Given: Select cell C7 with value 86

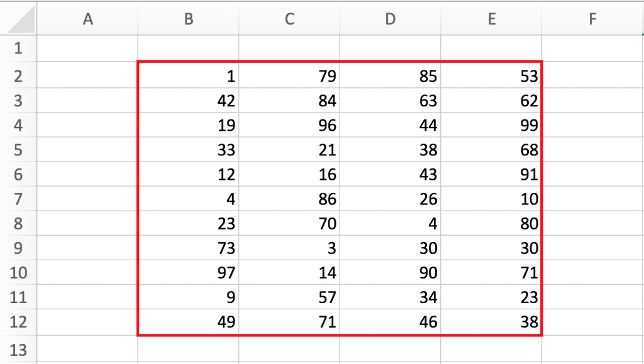Looking at the screenshot, I should pos(289,199).
